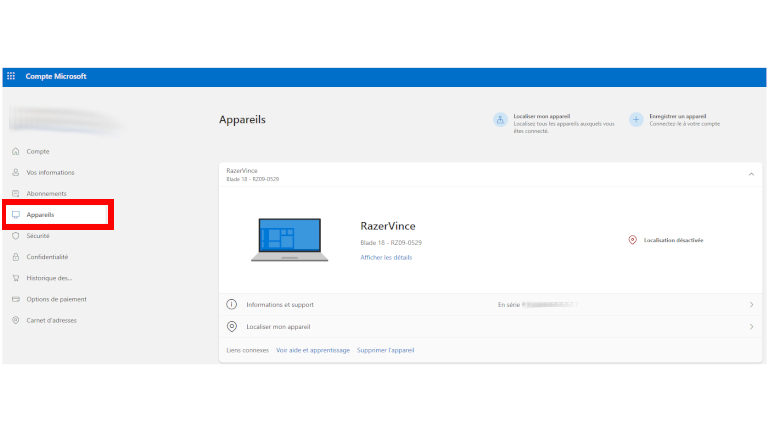
Task: Click the Appareils page heading
Action: (242, 120)
